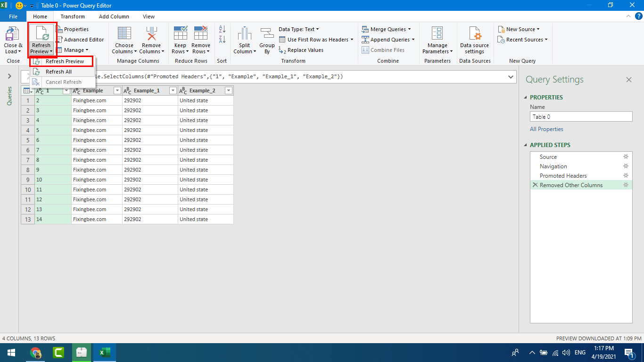Click the Manage Parameters icon
Image resolution: width=644 pixels, height=362 pixels.
tap(437, 34)
